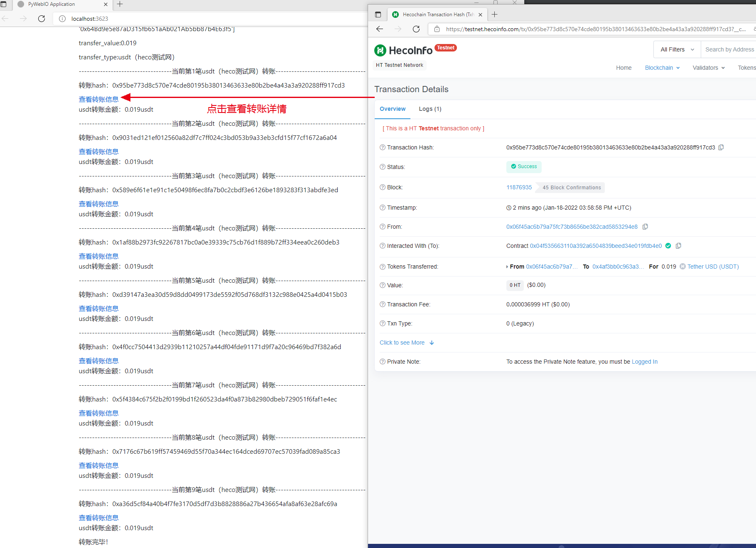Click the help icon beside Transaction Hash

pyautogui.click(x=382, y=147)
